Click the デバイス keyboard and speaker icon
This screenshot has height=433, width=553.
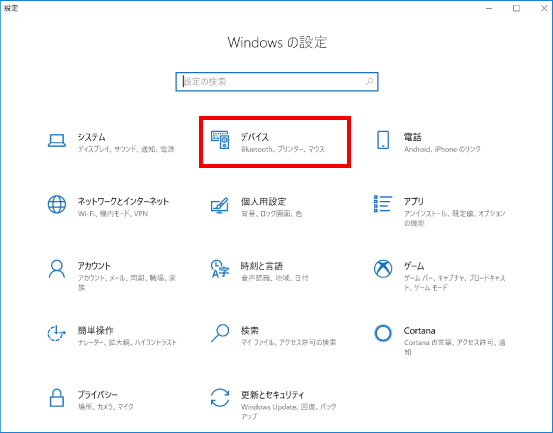220,140
